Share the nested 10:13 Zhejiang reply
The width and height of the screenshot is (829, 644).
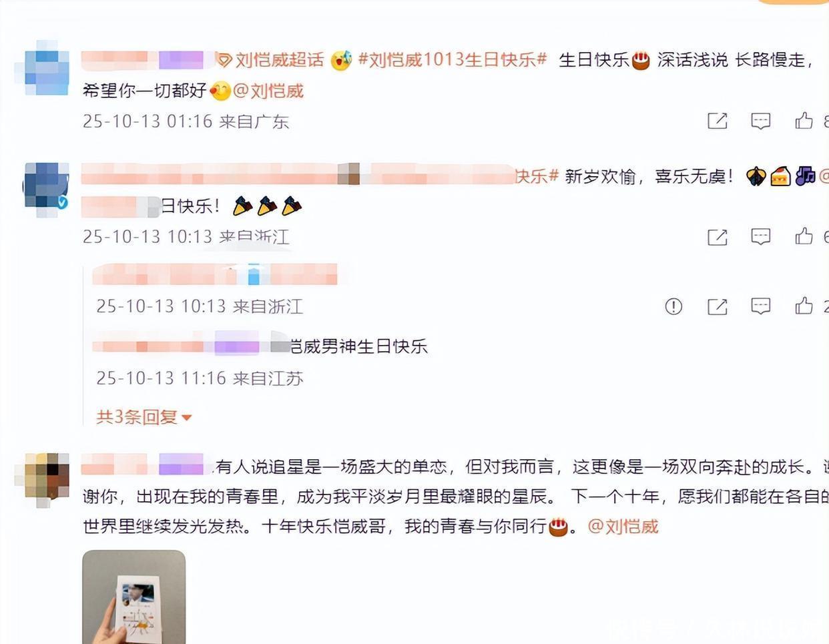[717, 306]
